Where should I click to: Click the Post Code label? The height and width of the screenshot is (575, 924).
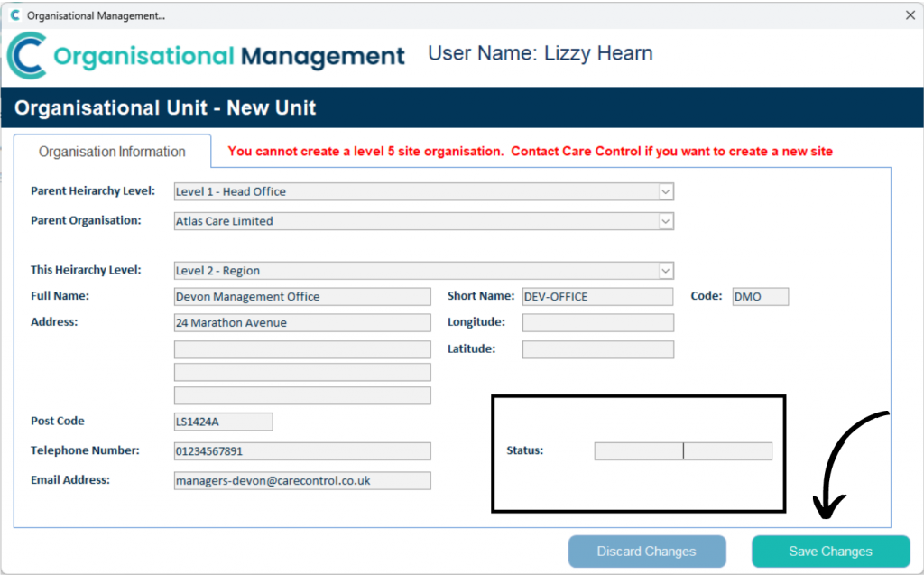[58, 421]
